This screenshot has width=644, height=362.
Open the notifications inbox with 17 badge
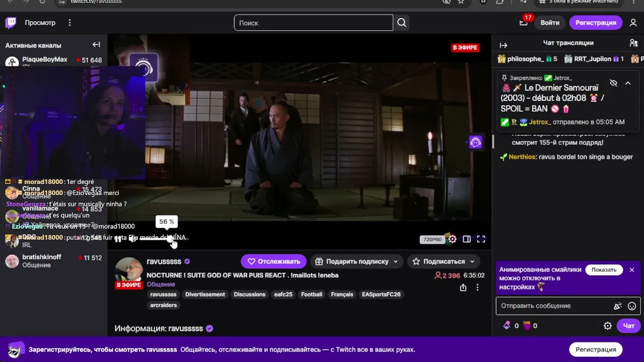pos(524,22)
